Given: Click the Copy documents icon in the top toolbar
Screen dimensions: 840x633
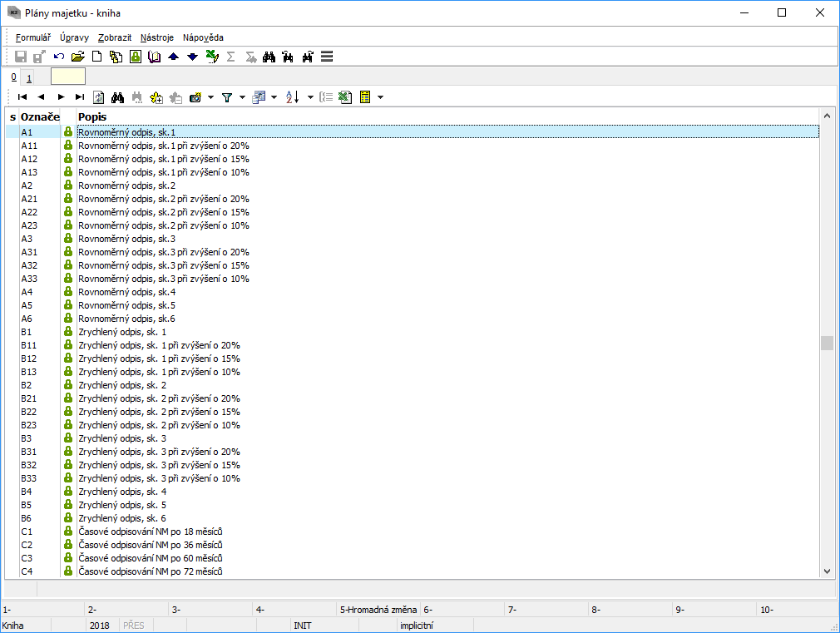Looking at the screenshot, I should point(116,57).
